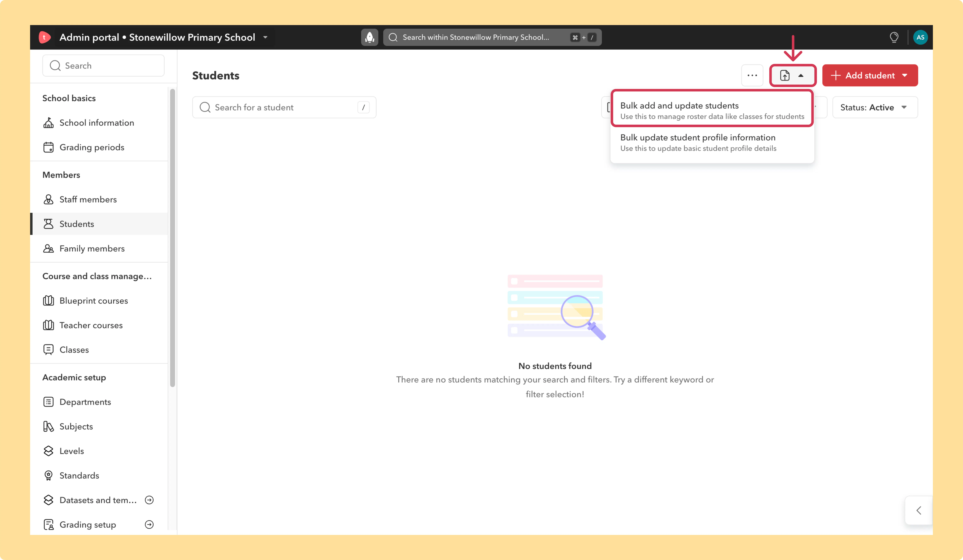Click the Search for a student field
This screenshot has height=560, width=963.
[284, 107]
